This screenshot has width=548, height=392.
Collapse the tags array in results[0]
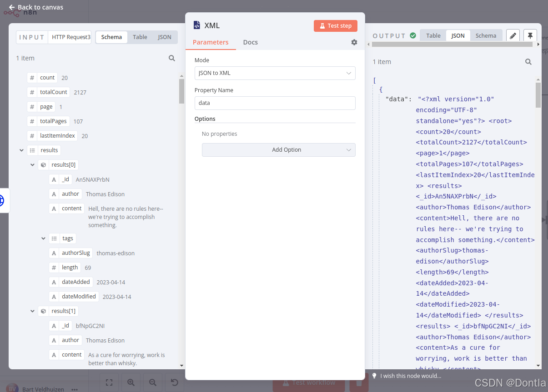click(x=44, y=238)
